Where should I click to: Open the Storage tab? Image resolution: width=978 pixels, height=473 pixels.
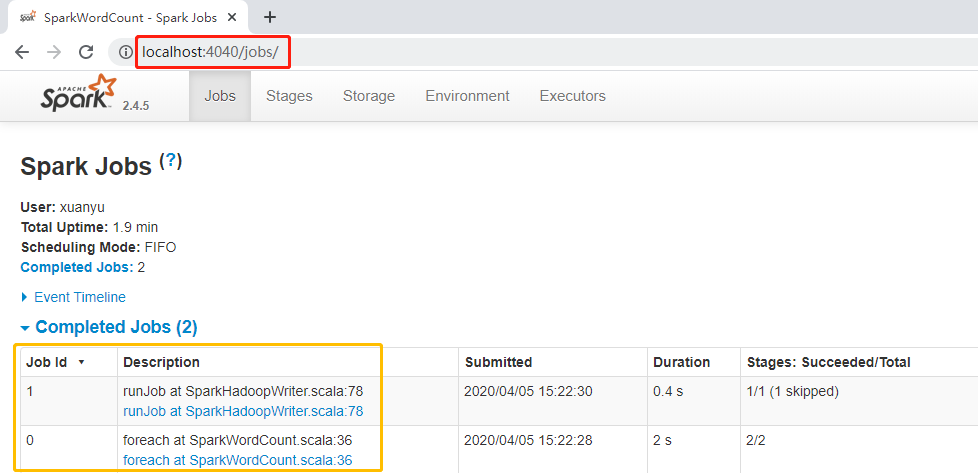click(x=369, y=96)
